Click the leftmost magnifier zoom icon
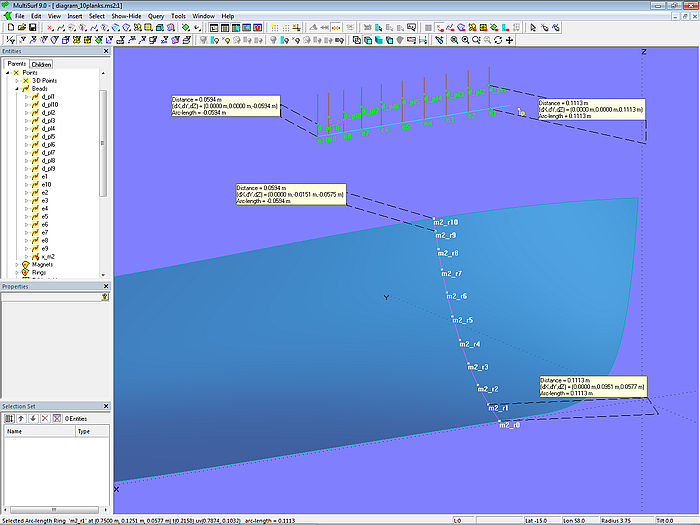The height and width of the screenshot is (525, 700). click(453, 40)
